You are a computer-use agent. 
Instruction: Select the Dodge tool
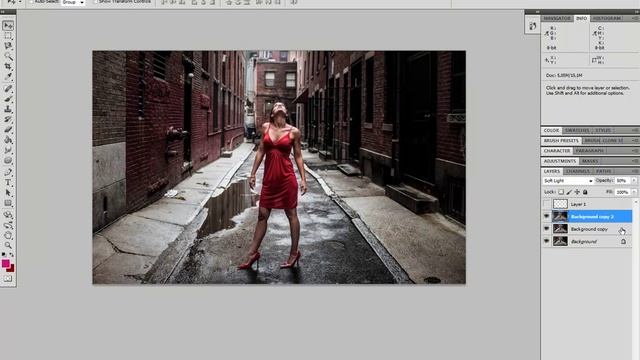[8, 160]
